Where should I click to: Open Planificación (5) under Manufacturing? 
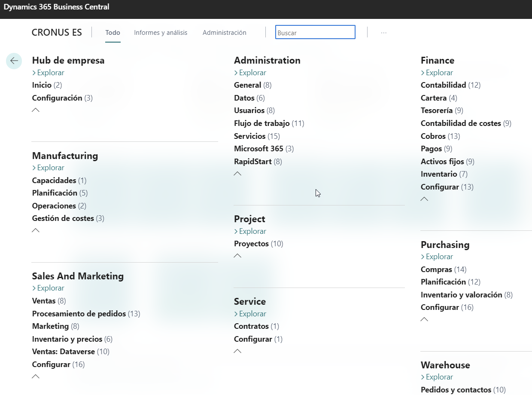point(60,193)
